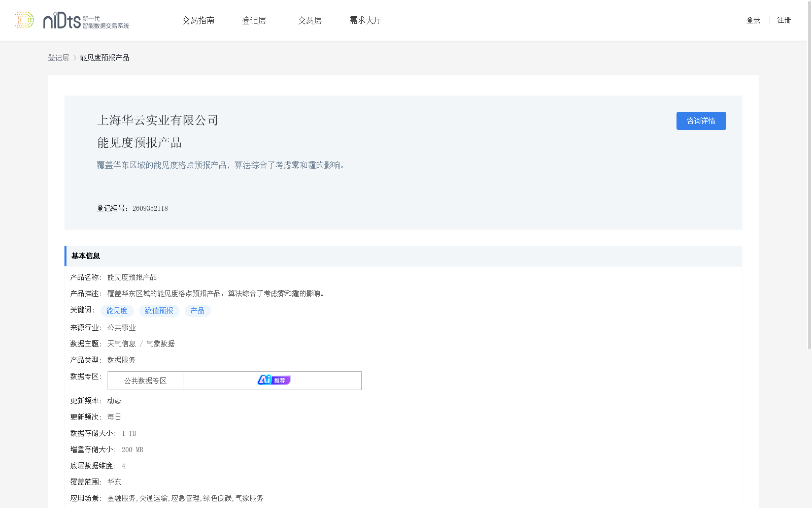Click the 咨询详情 button
The width and height of the screenshot is (812, 508).
tap(701, 121)
